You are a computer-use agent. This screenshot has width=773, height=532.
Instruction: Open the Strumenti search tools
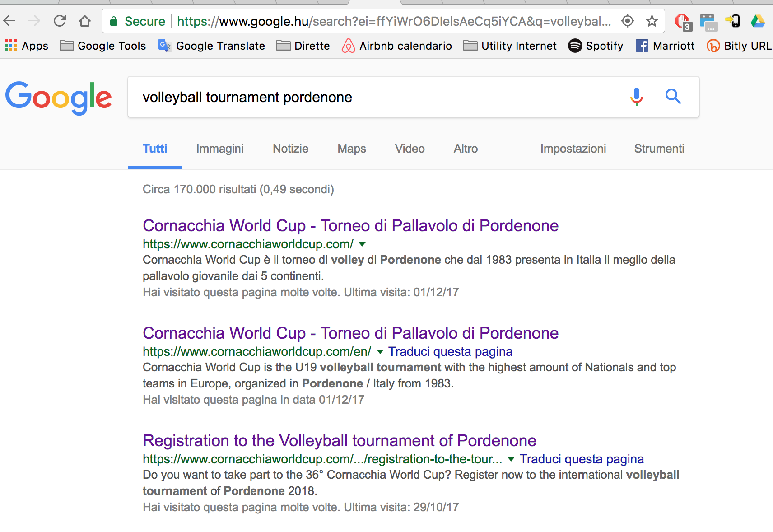(659, 149)
